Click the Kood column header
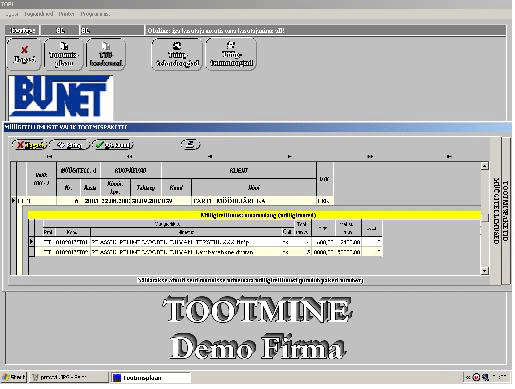Screen dimensions: 515x389 [176, 188]
